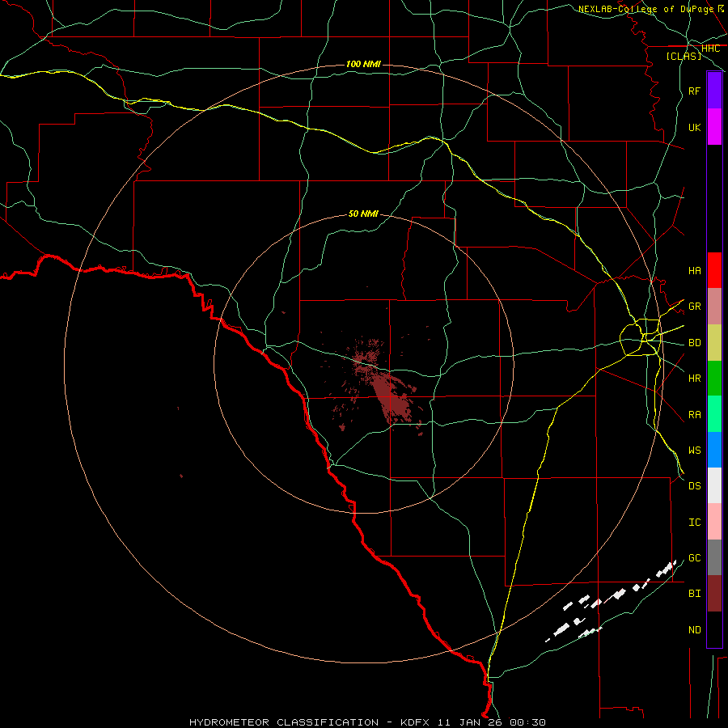728x728 pixels.
Task: Pick the RA mint-green legend swatch
Action: (714, 414)
